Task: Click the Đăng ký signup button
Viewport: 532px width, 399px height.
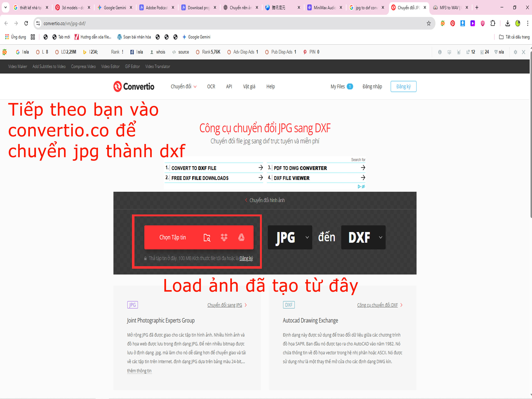Action: coord(403,86)
